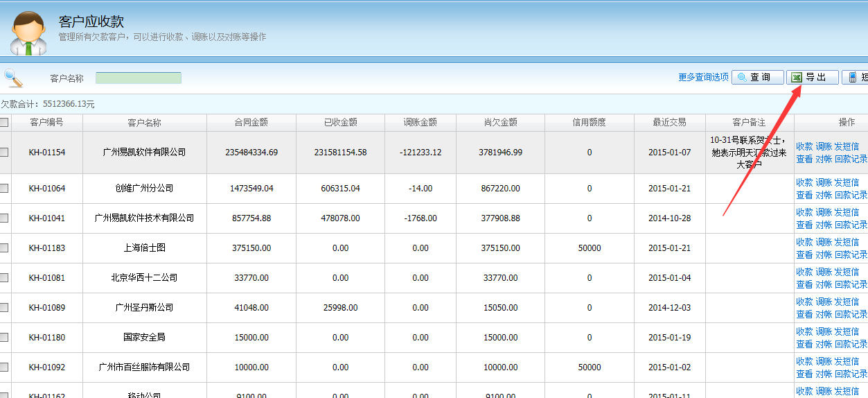
Task: Tick the checkbox for KH-01092 row
Action: point(4,367)
